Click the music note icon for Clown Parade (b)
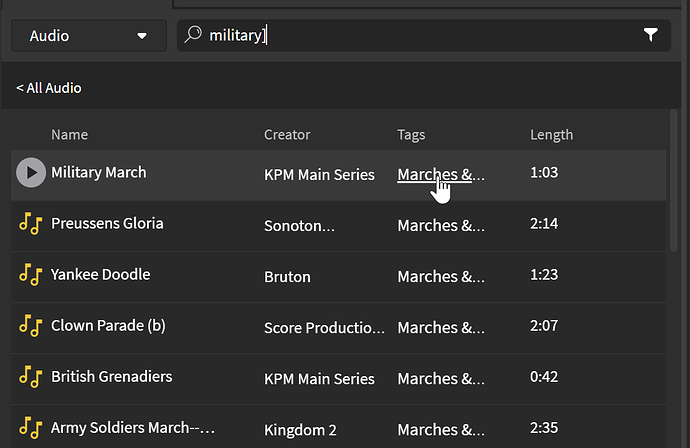 [30, 326]
